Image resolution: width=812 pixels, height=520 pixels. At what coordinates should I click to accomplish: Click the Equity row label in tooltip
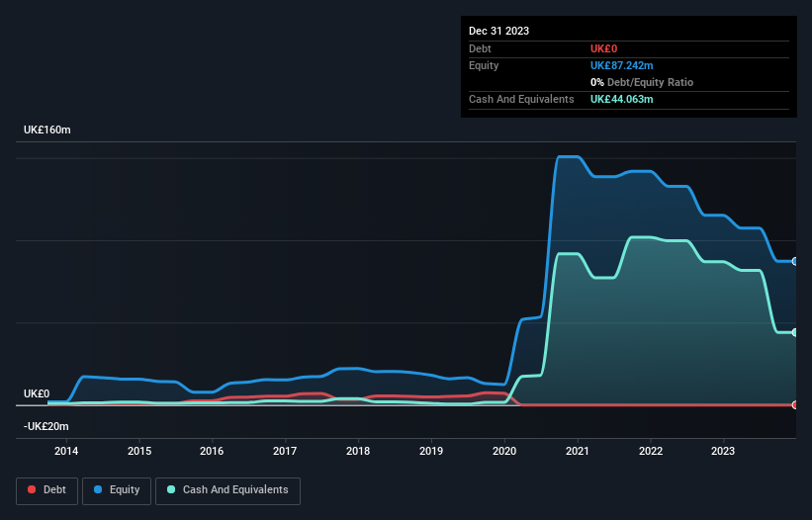484,65
